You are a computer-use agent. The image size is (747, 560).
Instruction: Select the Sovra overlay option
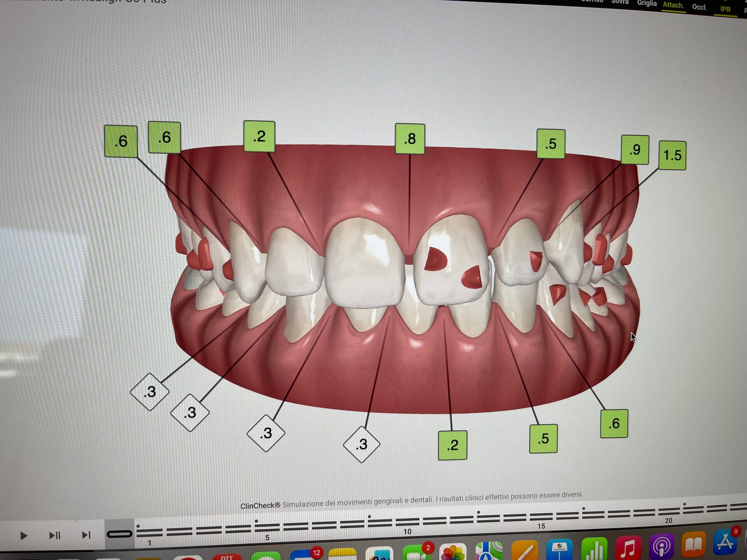click(x=619, y=2)
